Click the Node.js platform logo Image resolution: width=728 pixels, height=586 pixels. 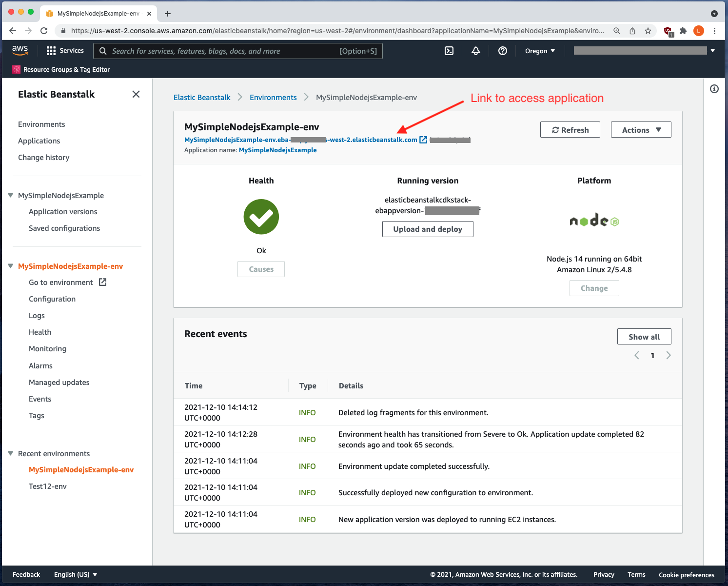594,221
